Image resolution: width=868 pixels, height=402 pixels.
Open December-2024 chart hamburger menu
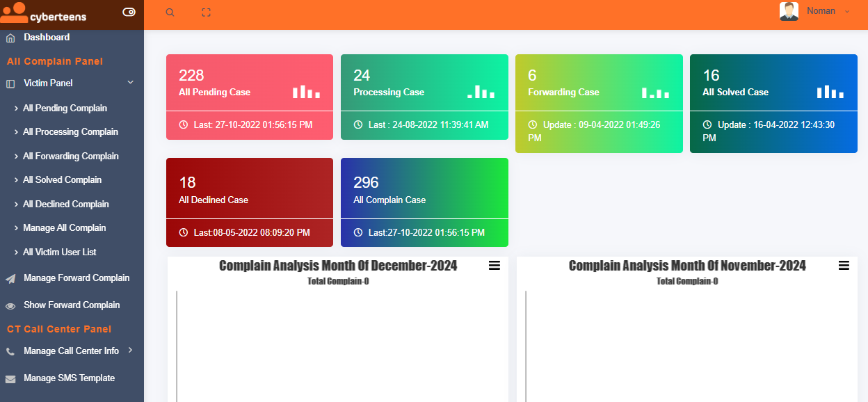495,266
